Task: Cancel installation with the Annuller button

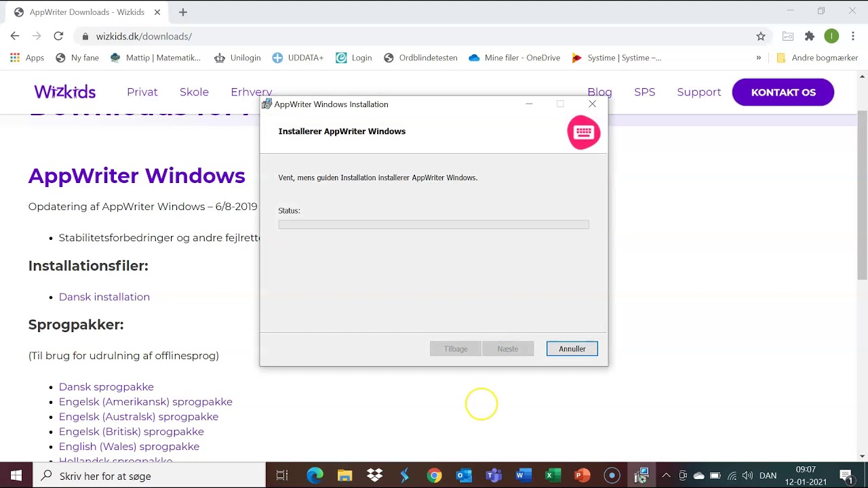Action: (x=572, y=349)
